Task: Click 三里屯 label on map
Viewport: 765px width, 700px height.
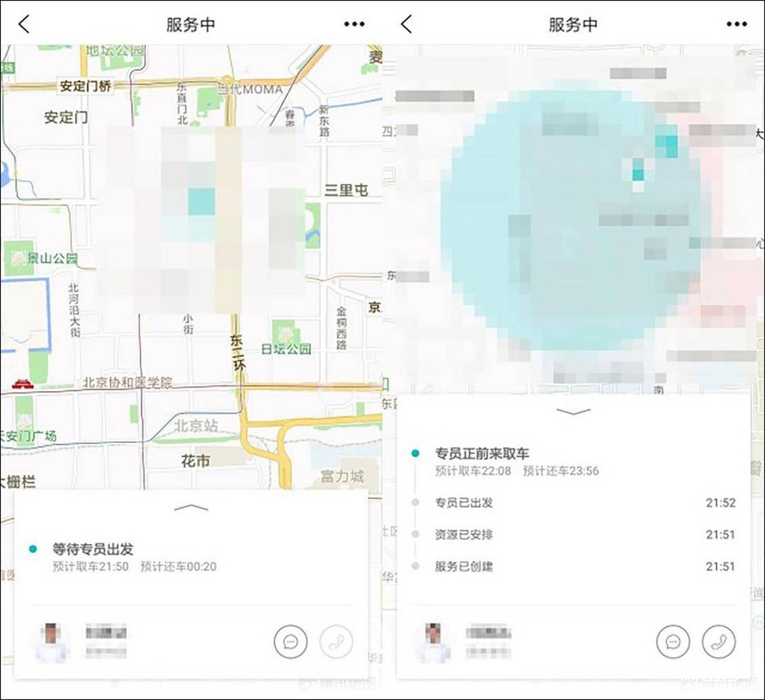Action: click(346, 190)
